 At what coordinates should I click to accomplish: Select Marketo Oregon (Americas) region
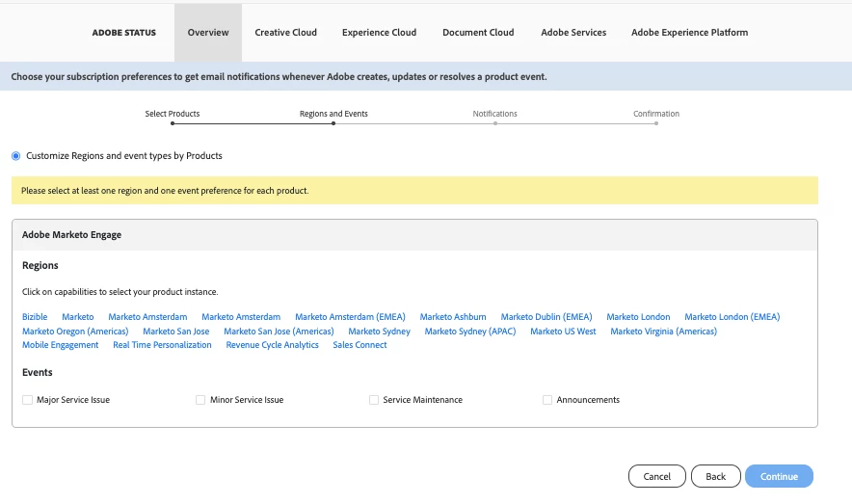(x=75, y=332)
